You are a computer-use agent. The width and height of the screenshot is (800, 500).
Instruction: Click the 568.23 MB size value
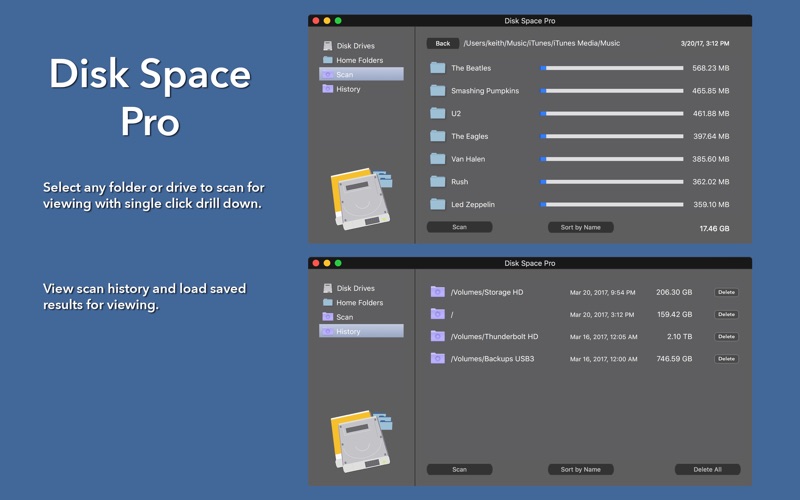point(711,68)
